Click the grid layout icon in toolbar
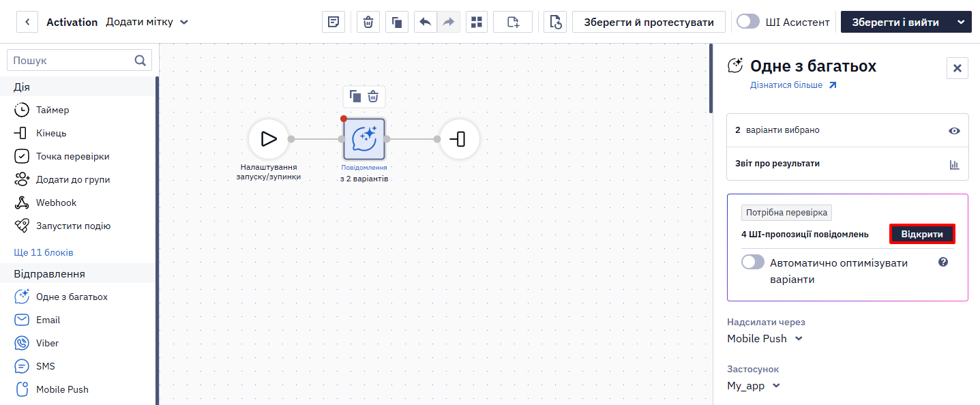Image resolution: width=980 pixels, height=405 pixels. click(477, 22)
